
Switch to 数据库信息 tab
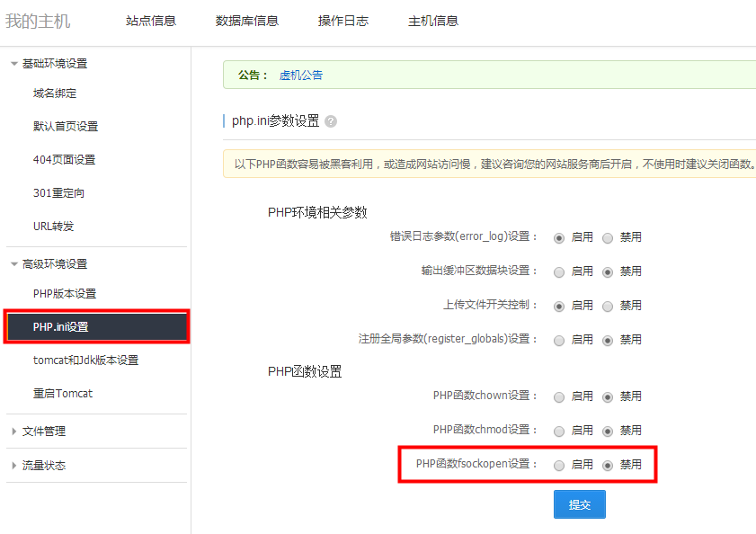click(x=247, y=22)
